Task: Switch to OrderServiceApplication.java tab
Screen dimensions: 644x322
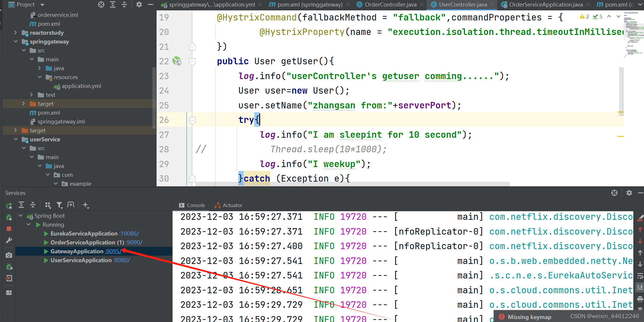Action: 546,4
